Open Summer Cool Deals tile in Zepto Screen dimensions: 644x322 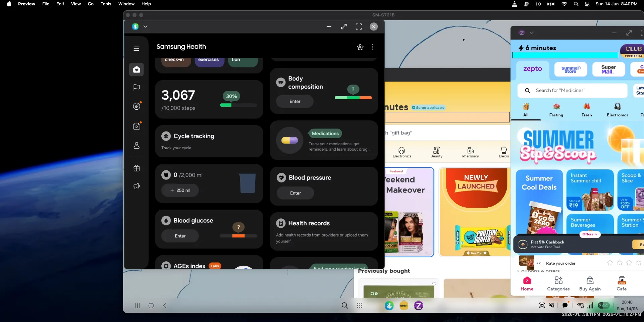pos(539,201)
